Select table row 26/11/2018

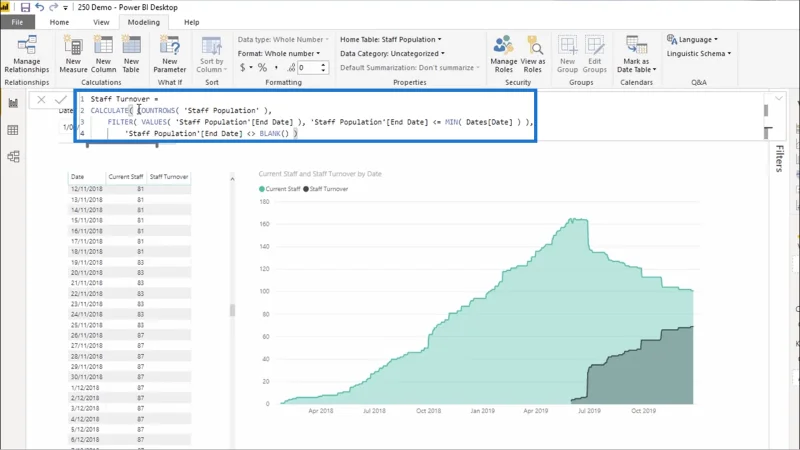point(130,335)
